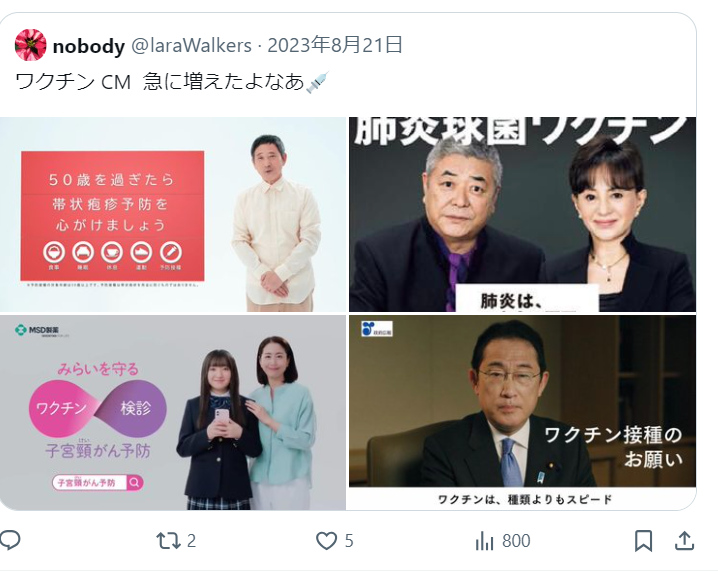Open the 子宮頸がん予防 ad image
The width and height of the screenshot is (718, 583).
(173, 412)
